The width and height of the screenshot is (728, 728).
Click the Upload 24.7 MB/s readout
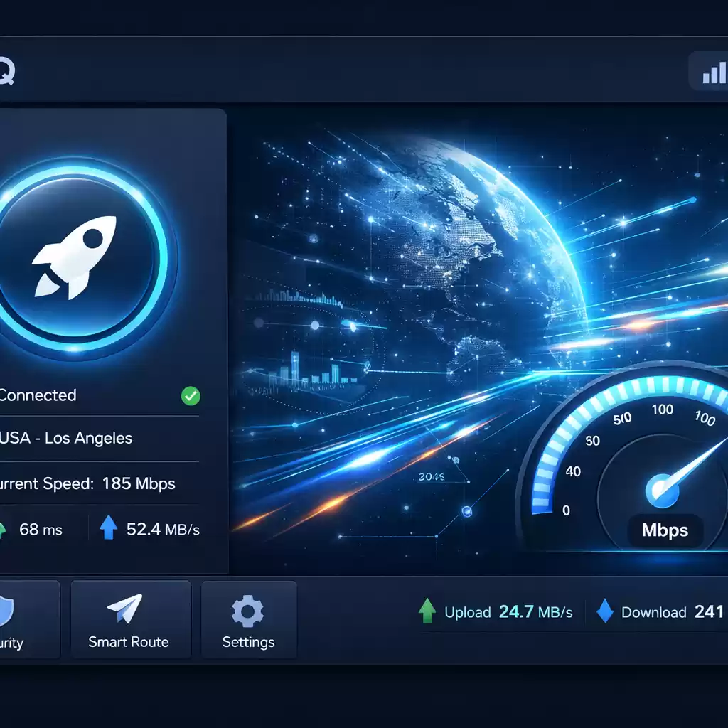[x=508, y=612]
